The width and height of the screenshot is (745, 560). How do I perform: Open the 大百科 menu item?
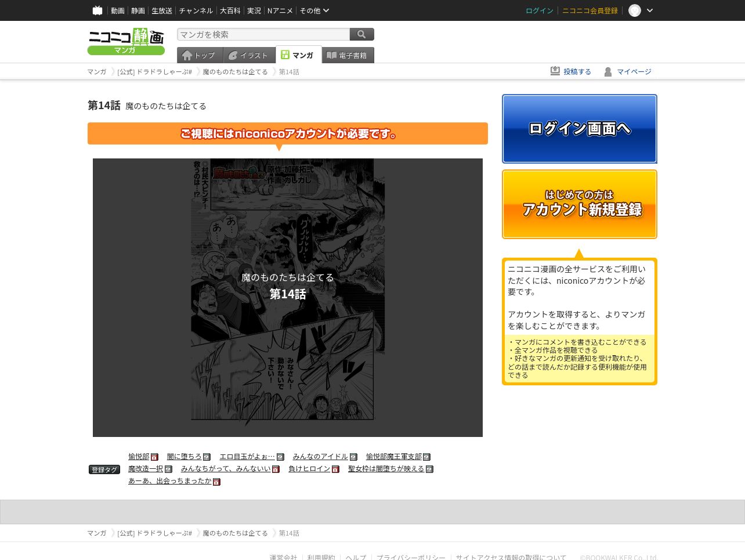coord(230,10)
